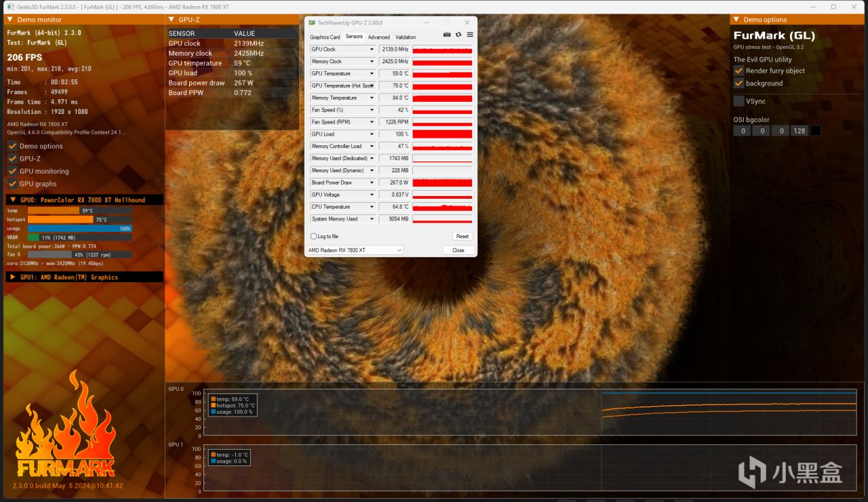Switch to the Advanced tab

click(379, 37)
